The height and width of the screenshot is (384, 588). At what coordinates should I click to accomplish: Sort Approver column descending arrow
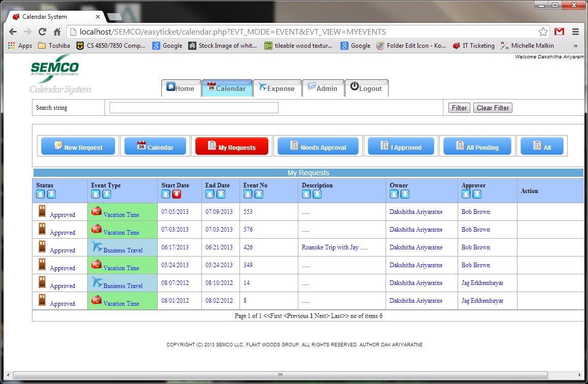tap(477, 195)
